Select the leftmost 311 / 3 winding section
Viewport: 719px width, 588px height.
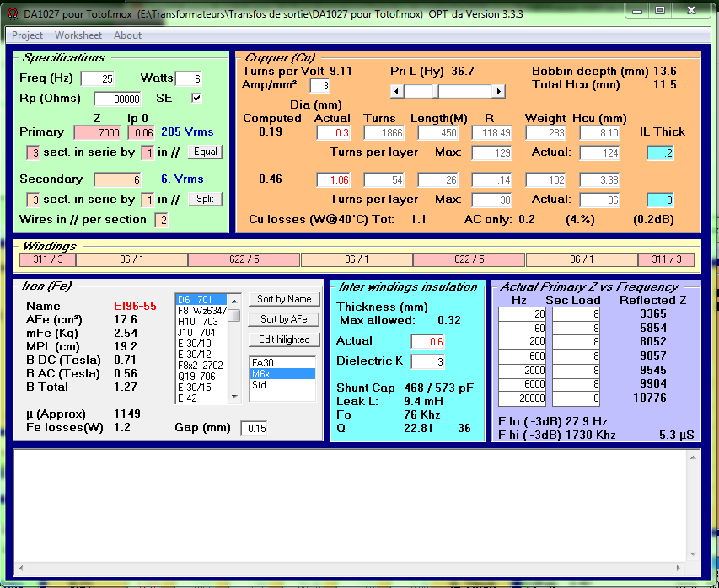coord(48,259)
